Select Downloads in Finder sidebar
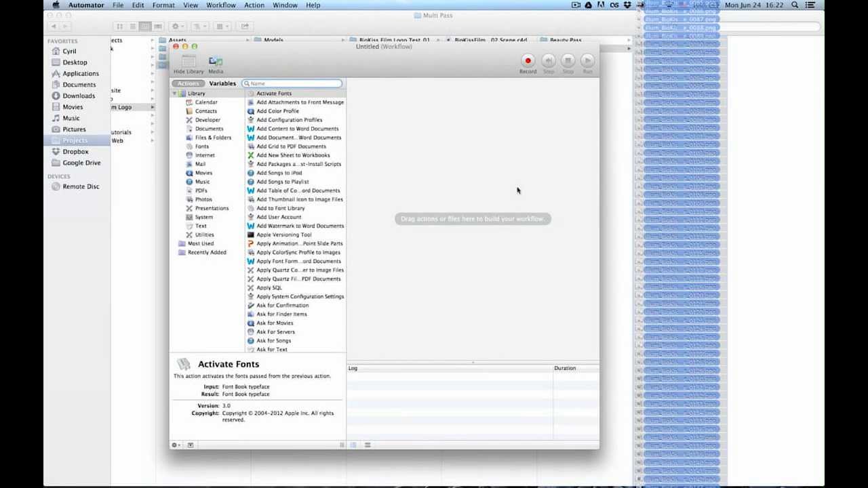Viewport: 868px width, 488px height. 79,96
